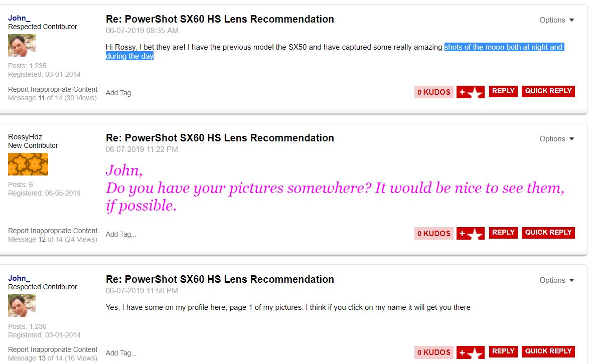Click John_'s avatar in message 11

click(22, 45)
